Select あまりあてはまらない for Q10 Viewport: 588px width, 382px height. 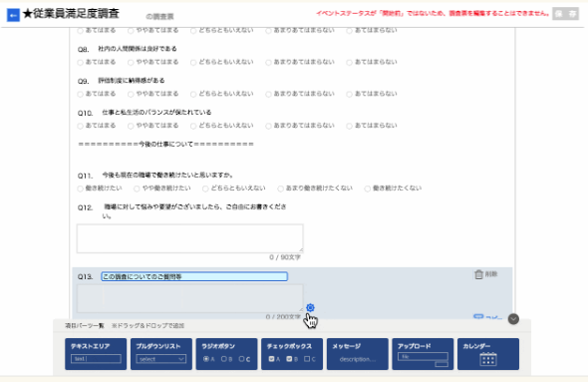268,126
